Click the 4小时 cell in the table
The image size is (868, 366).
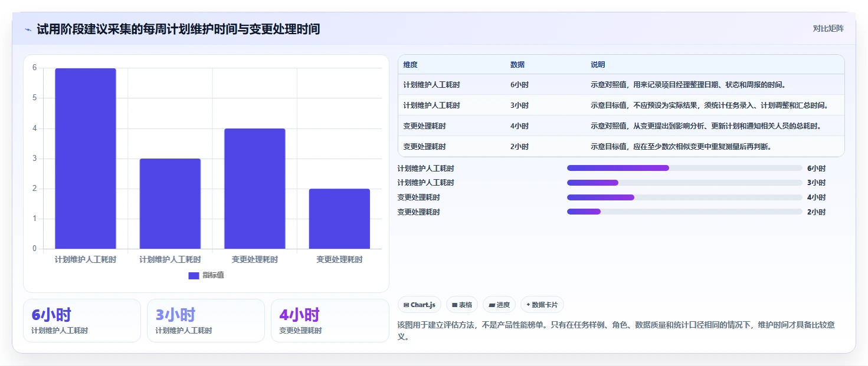point(519,126)
